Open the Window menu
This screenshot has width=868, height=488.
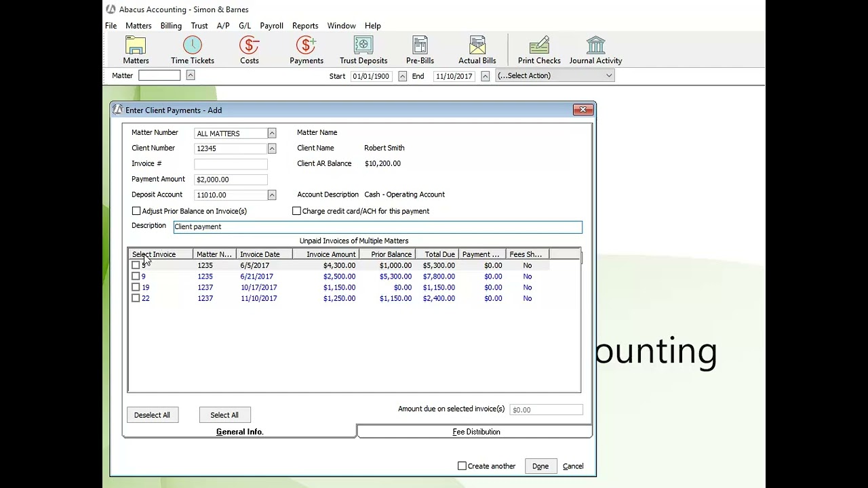(x=341, y=26)
